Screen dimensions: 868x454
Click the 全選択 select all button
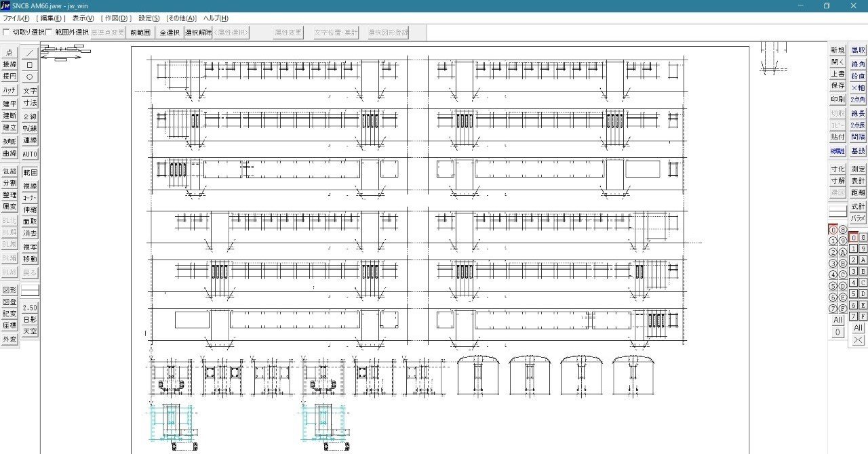pyautogui.click(x=170, y=32)
